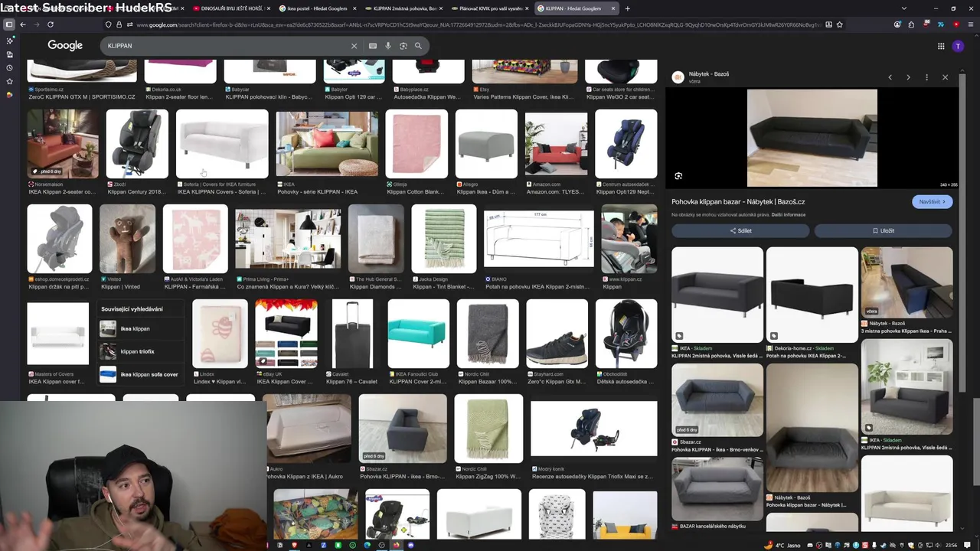Select related search klippan triofix
This screenshot has height=551, width=980.
(140, 351)
